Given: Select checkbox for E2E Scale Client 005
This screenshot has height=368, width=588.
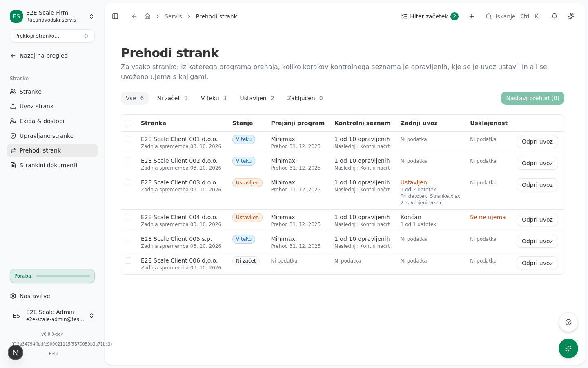Looking at the screenshot, I should [128, 239].
